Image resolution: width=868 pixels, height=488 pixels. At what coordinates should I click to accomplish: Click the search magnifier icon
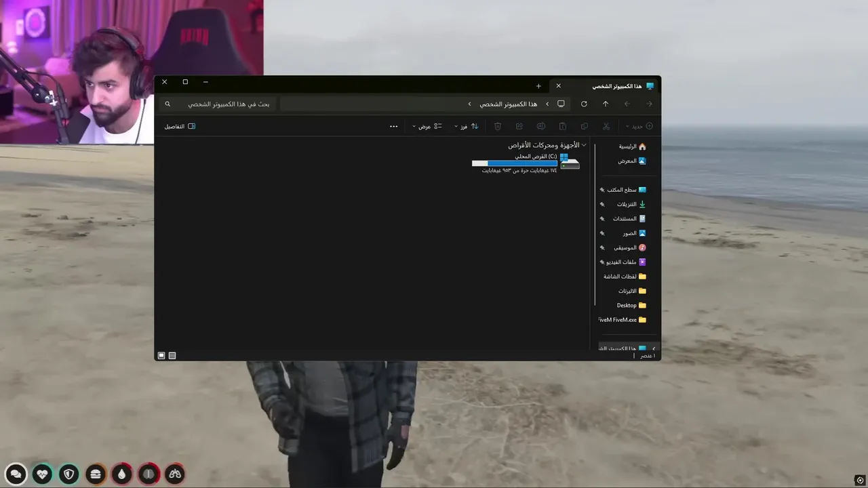[x=167, y=104]
